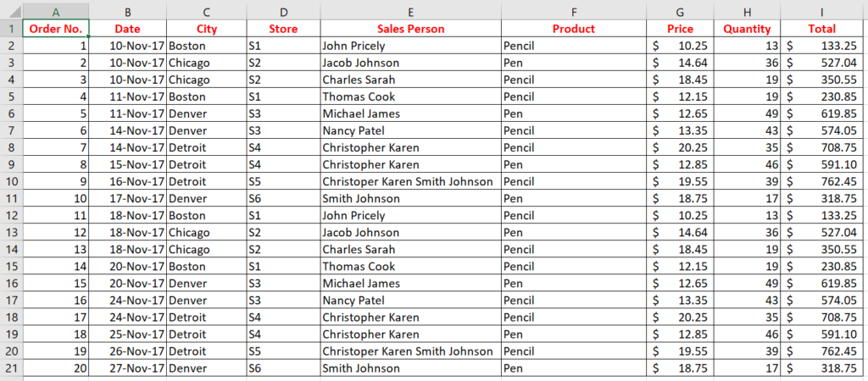Click the date cell 25-Nov-17
This screenshot has width=868, height=381.
[127, 334]
